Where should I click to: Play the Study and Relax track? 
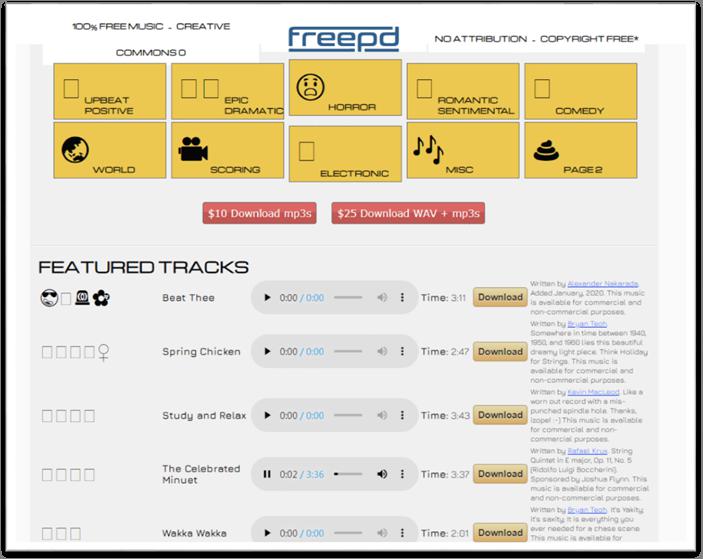tap(267, 415)
